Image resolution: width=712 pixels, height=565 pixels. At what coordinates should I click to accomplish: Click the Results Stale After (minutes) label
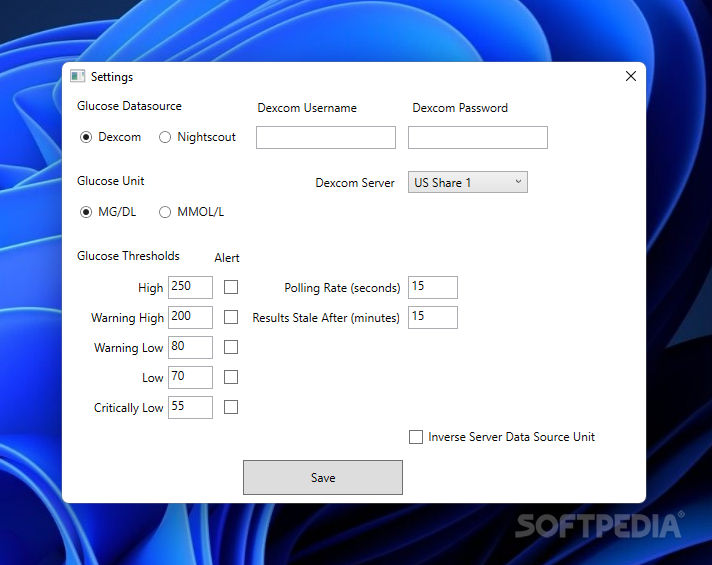326,318
